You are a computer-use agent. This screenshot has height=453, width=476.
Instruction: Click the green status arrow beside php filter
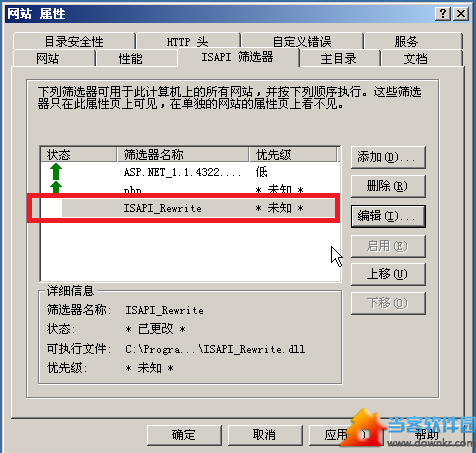click(56, 187)
